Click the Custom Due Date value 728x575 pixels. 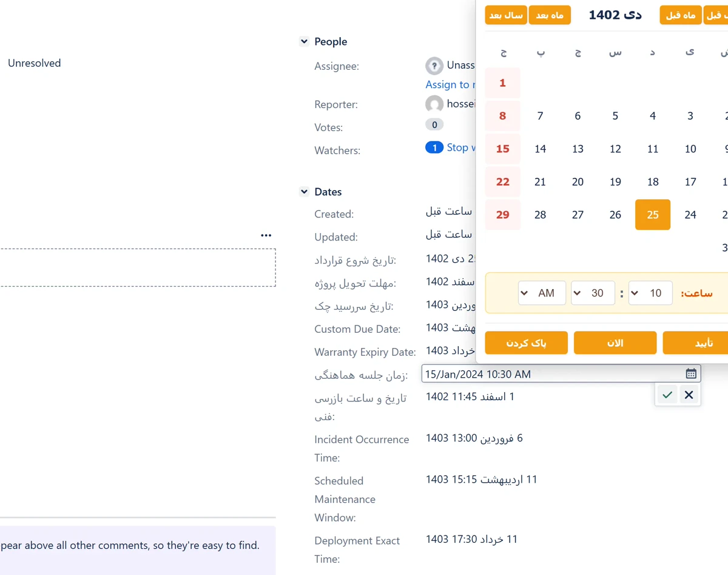(450, 327)
